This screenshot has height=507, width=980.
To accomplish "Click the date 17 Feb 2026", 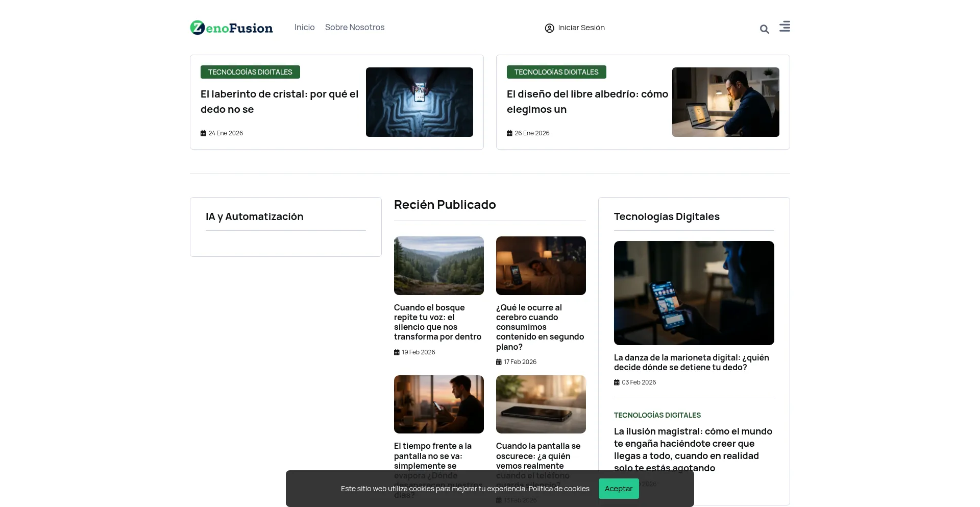I will 520,362.
